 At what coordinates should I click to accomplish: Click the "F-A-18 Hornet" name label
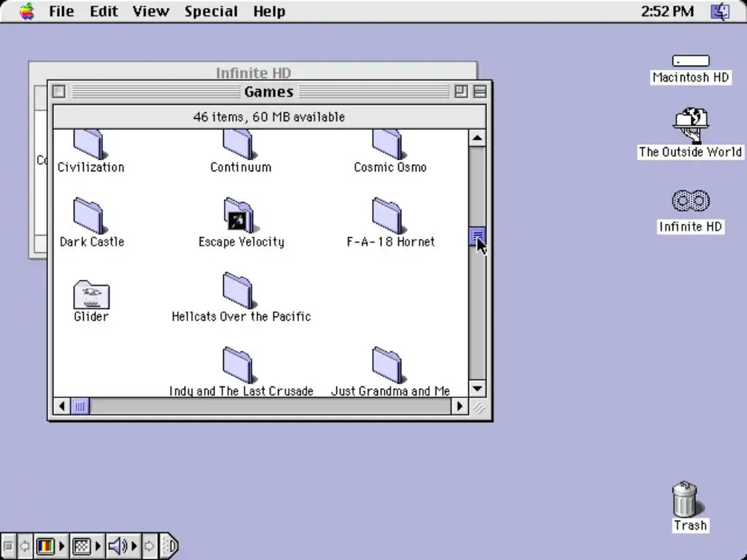(391, 242)
